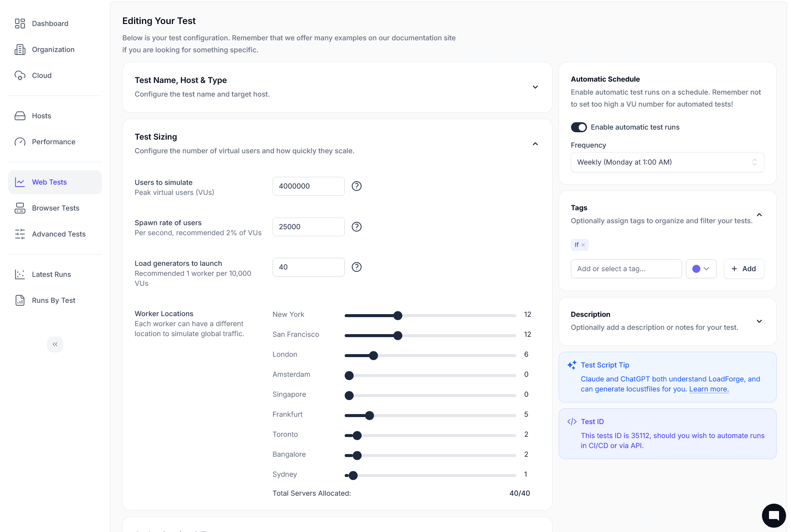The image size is (791, 532).
Task: Open the Dashboard from the sidebar
Action: (x=50, y=23)
